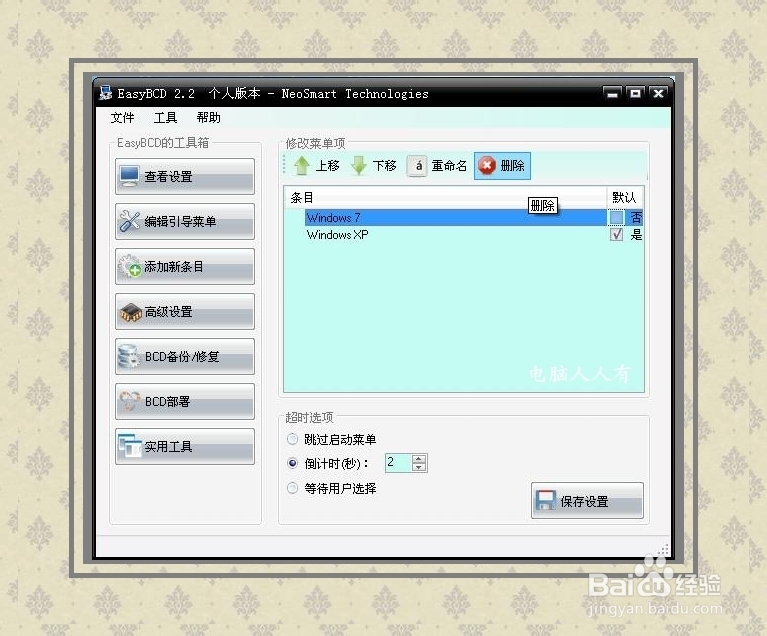767x636 pixels.
Task: Select the 跳过启动菜单 radio option
Action: 292,439
